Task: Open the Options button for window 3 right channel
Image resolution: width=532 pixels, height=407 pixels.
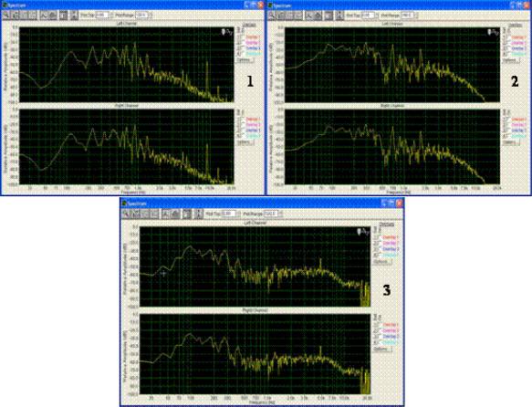Action: click(382, 349)
